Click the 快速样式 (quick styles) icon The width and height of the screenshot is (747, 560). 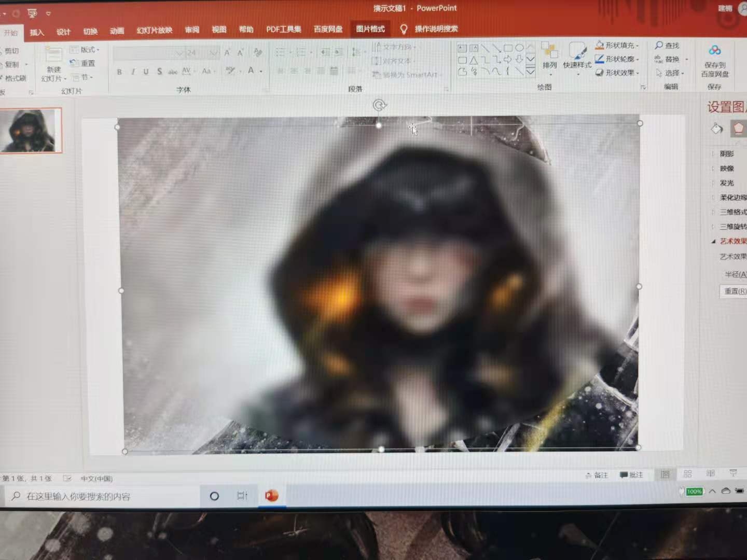(x=577, y=51)
